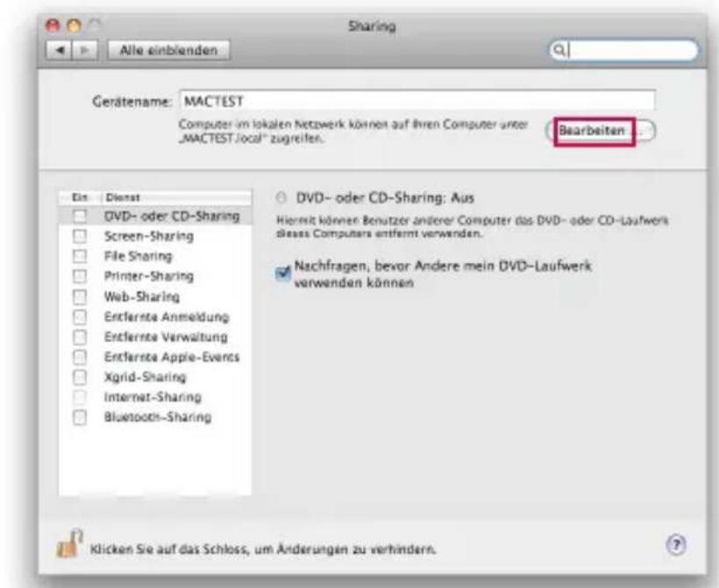719x588 pixels.
Task: Enable the "Entfernte Verwaltung" checkbox
Action: click(x=80, y=337)
